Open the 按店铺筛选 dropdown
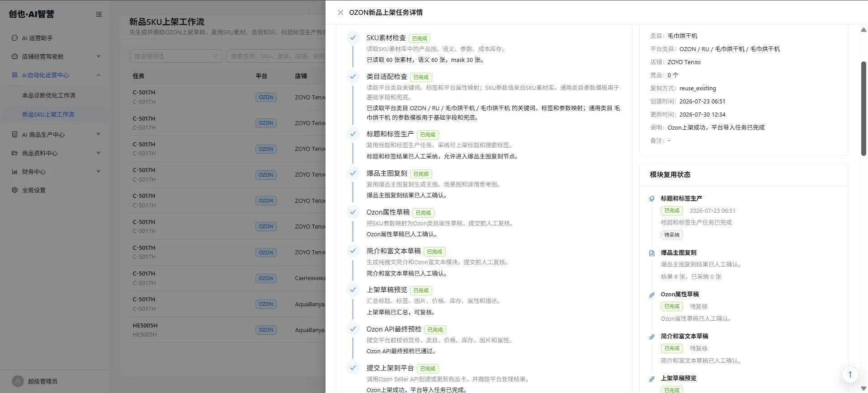The height and width of the screenshot is (393, 868). (x=175, y=56)
